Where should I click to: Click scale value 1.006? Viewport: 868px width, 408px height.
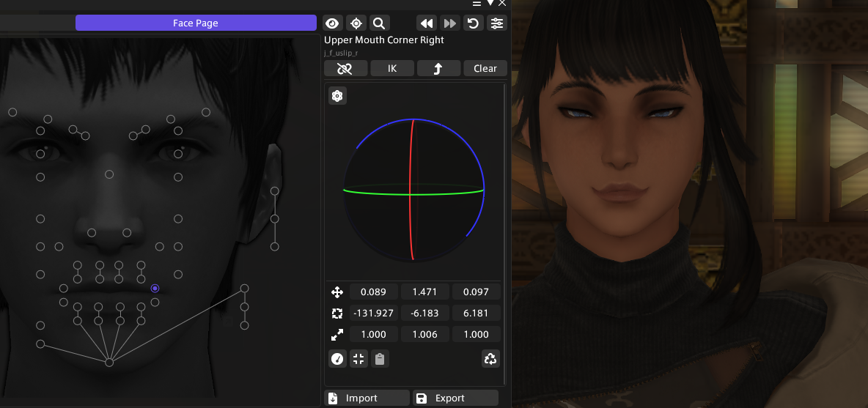coord(424,334)
